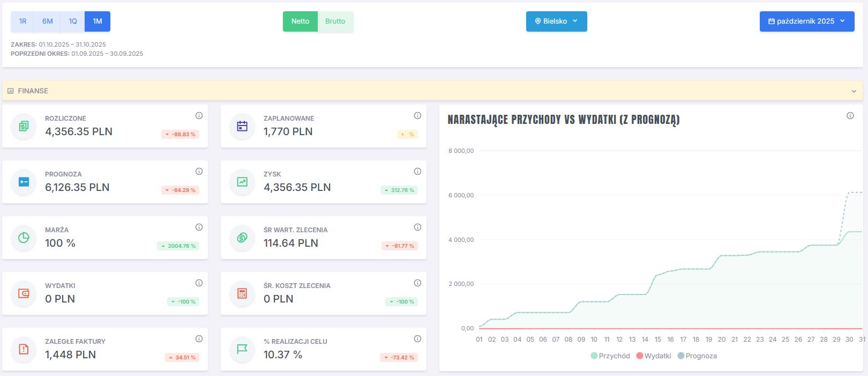Image resolution: width=868 pixels, height=376 pixels.
Task: Switch amounts to Netto
Action: pos(300,21)
